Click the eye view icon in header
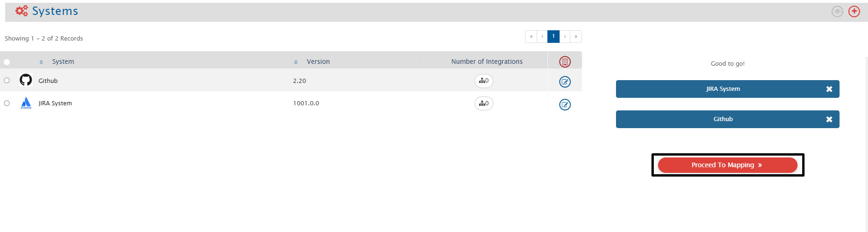Image resolution: width=868 pixels, height=232 pixels. pyautogui.click(x=837, y=12)
